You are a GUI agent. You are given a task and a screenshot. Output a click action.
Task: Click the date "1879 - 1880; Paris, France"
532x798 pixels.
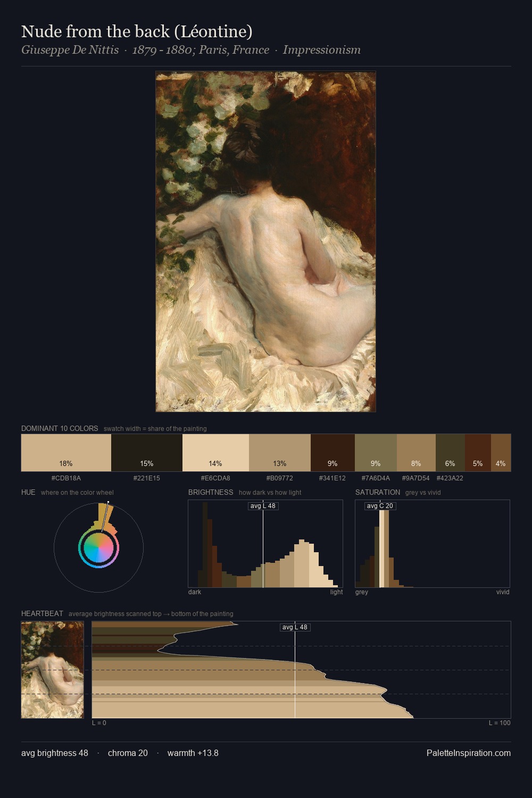tap(201, 50)
